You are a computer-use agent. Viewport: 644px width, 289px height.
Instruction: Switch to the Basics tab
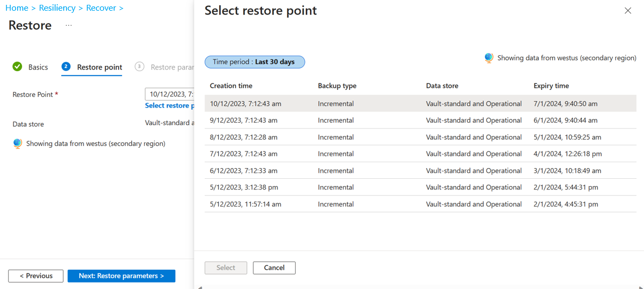point(38,67)
